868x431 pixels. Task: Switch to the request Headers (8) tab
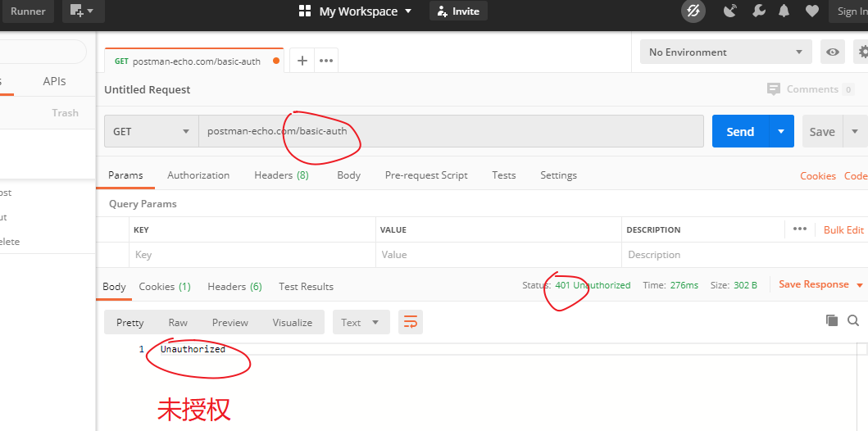pos(281,175)
